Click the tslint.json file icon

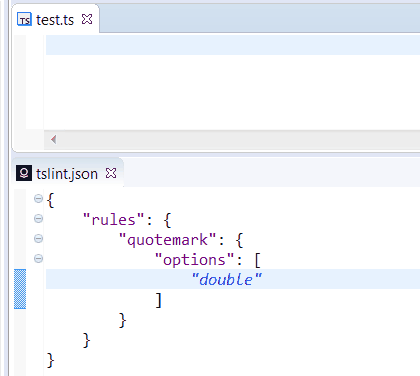(24, 173)
